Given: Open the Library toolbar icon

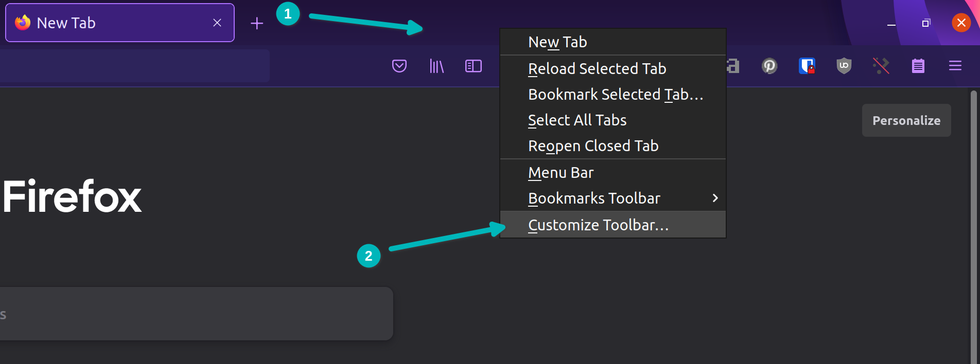Looking at the screenshot, I should coord(436,66).
